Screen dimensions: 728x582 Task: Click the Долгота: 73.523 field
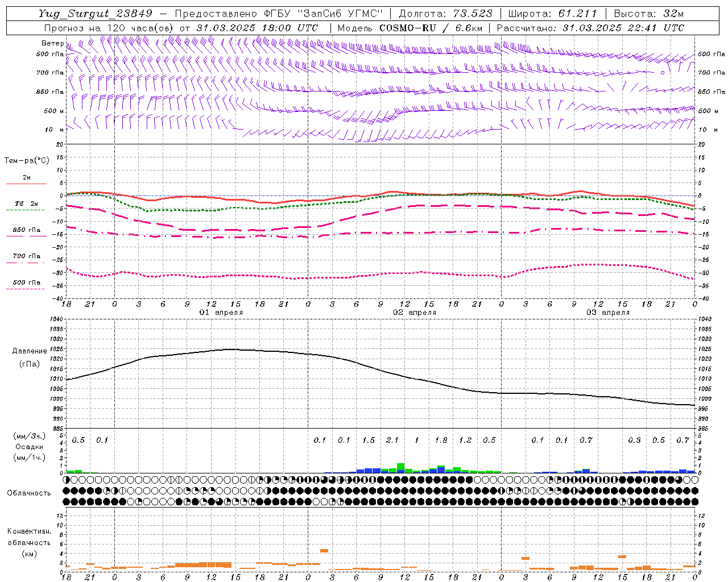[446, 14]
